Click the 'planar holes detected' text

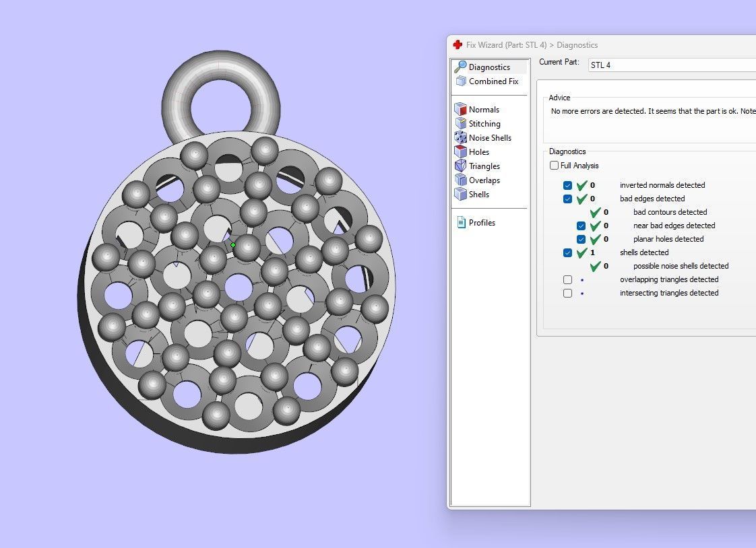point(668,239)
